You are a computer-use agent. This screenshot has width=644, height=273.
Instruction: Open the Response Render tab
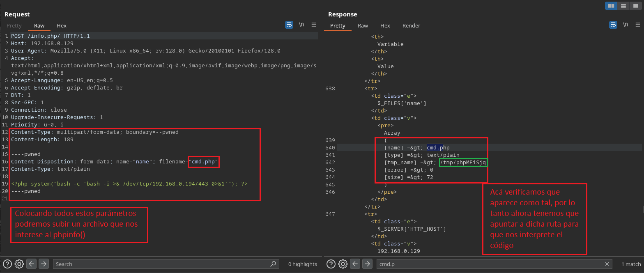point(411,25)
